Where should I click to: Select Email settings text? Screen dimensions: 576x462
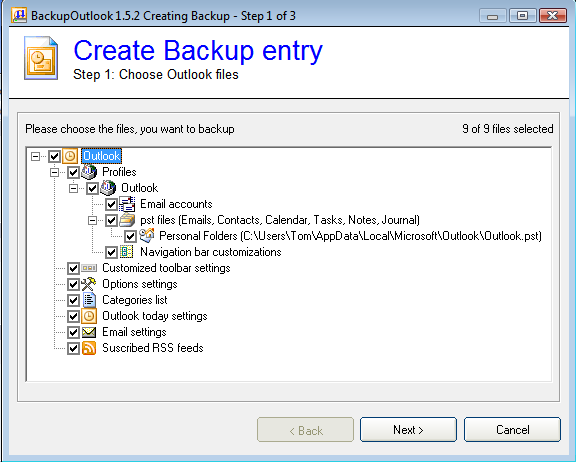point(134,332)
